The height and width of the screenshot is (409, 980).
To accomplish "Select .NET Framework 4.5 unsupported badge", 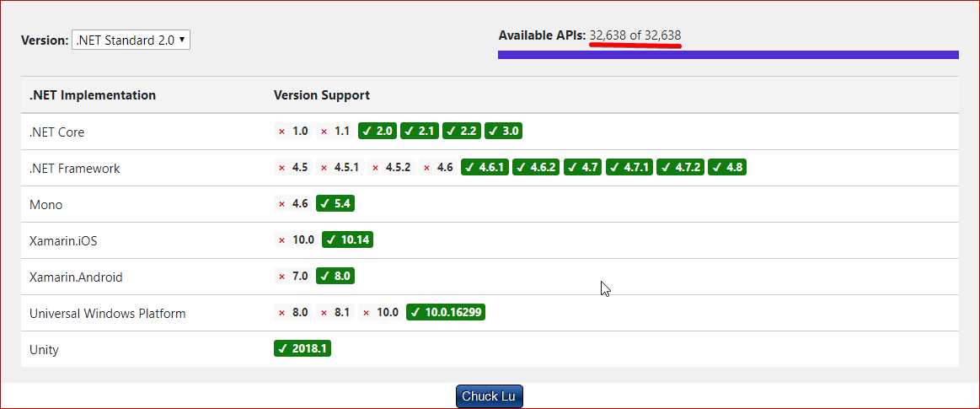I will coord(293,168).
